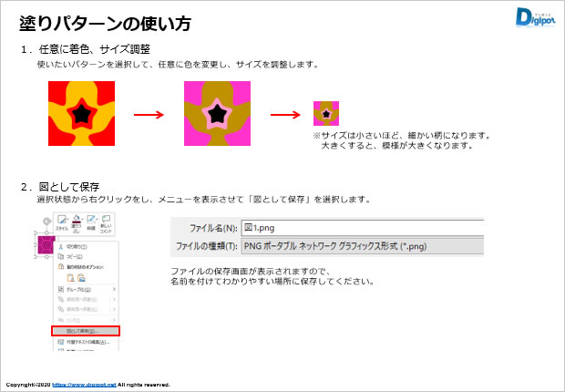Expand the Bring to Front submenu arrow
Image resolution: width=565 pixels, height=392 pixels.
[115, 299]
